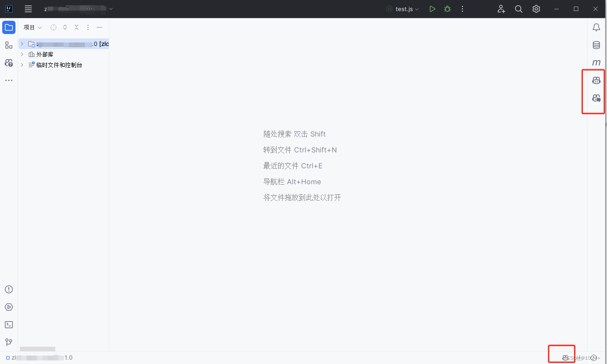Open GitHub Copilot Chat in right sidebar

[x=596, y=98]
